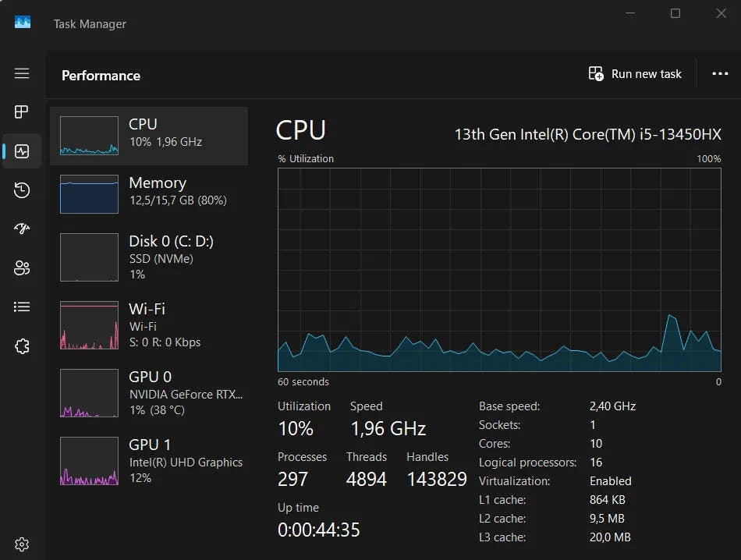Open the Startup apps icon

[22, 229]
